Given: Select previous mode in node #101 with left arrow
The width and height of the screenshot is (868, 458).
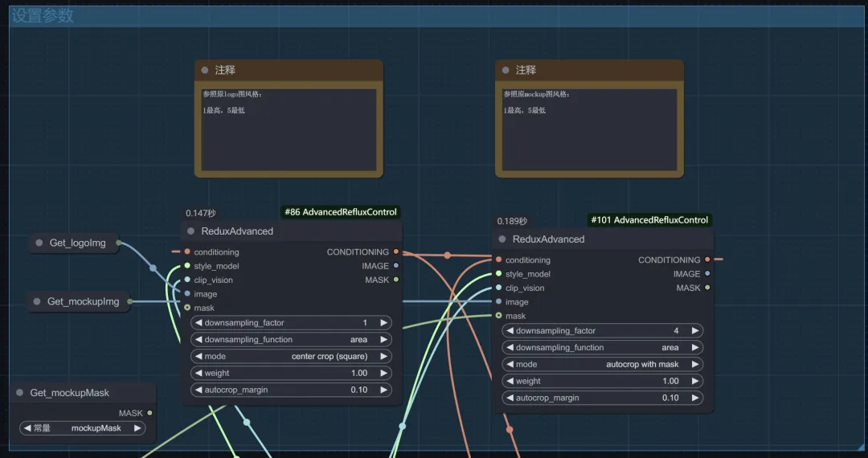Looking at the screenshot, I should coord(510,364).
